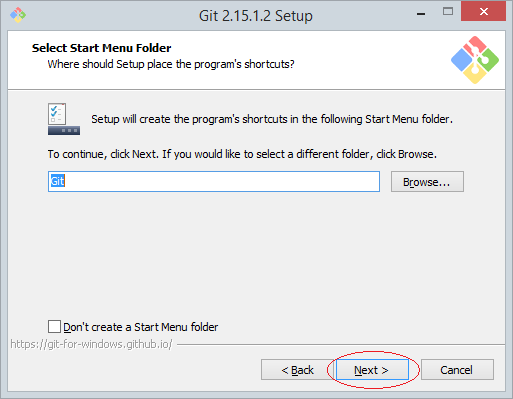Minimize the Git Setup window
This screenshot has width=513, height=399.
coord(421,14)
